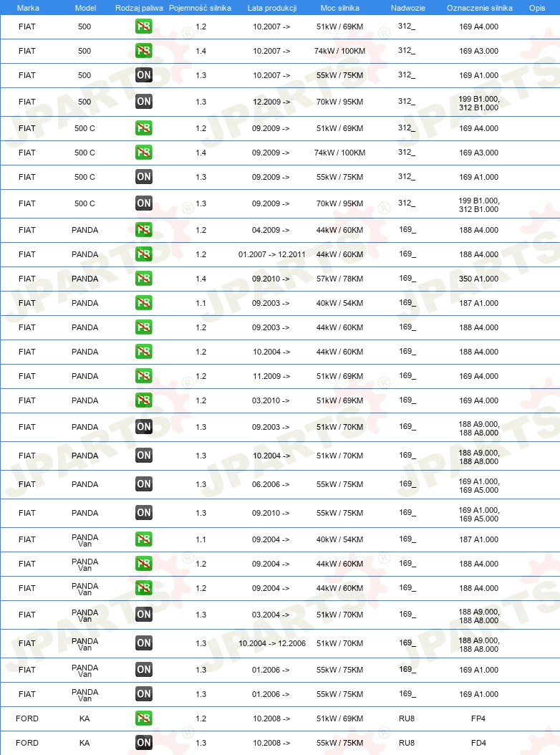
Task: Select production date 12.2009 -> cell
Action: click(271, 102)
